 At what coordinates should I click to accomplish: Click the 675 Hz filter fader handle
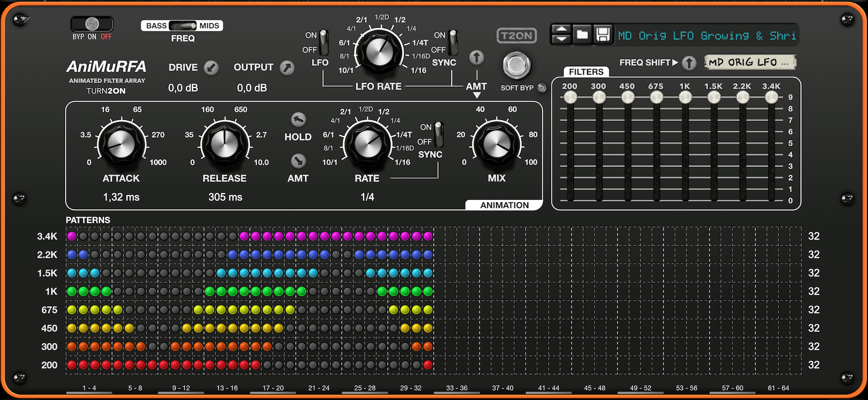[x=656, y=97]
